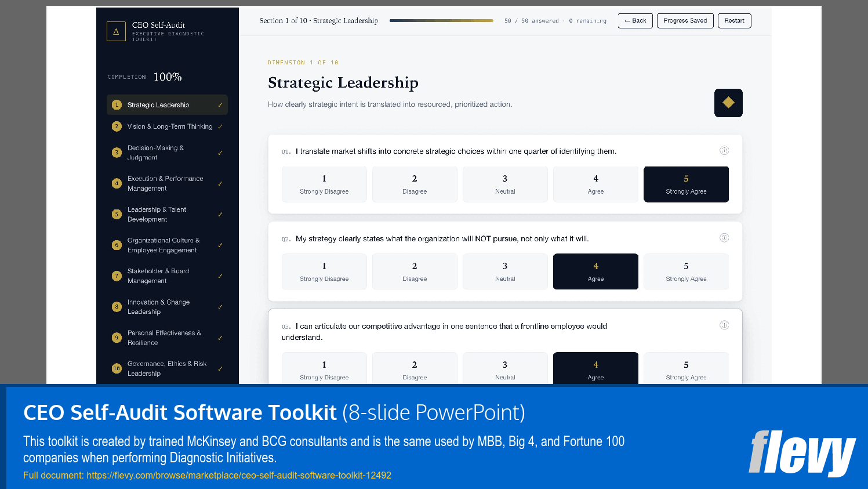This screenshot has height=489, width=868.
Task: Click the Progress Saved button
Action: [685, 21]
